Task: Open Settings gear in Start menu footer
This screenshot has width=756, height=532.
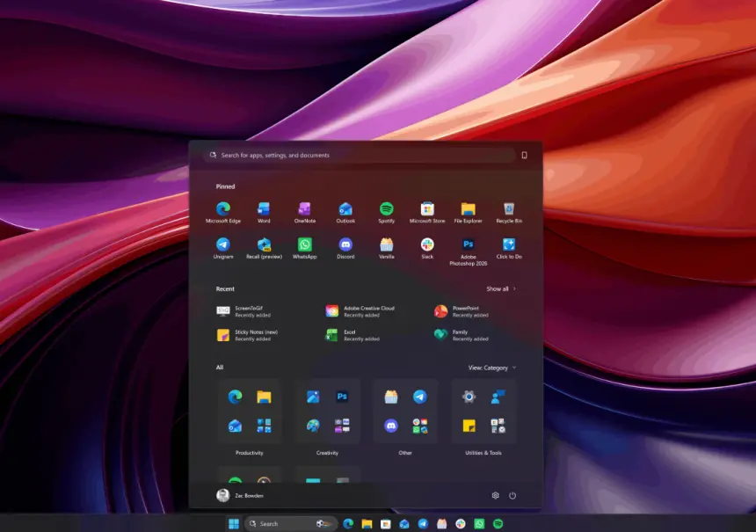Action: pyautogui.click(x=495, y=495)
